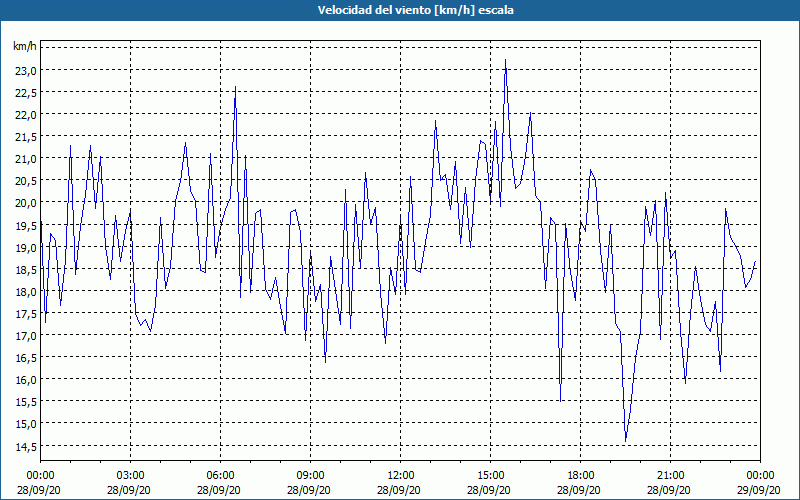The image size is (800, 500).
Task: Click the '03:00' time label
Action: (130, 476)
